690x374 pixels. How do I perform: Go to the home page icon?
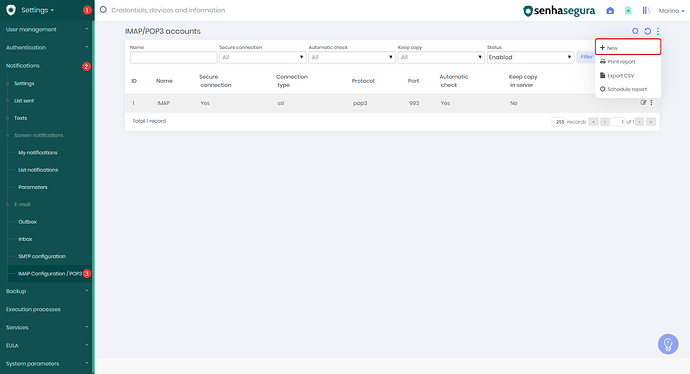pos(610,11)
